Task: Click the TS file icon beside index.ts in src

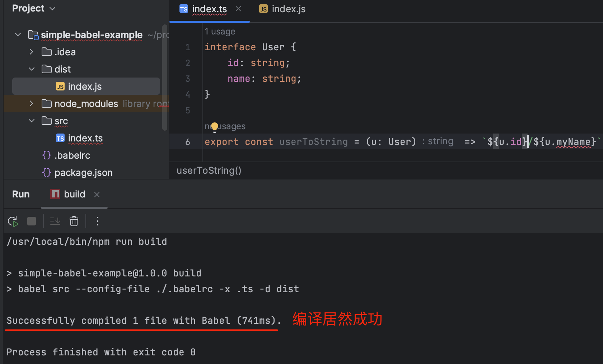Action: [x=60, y=138]
